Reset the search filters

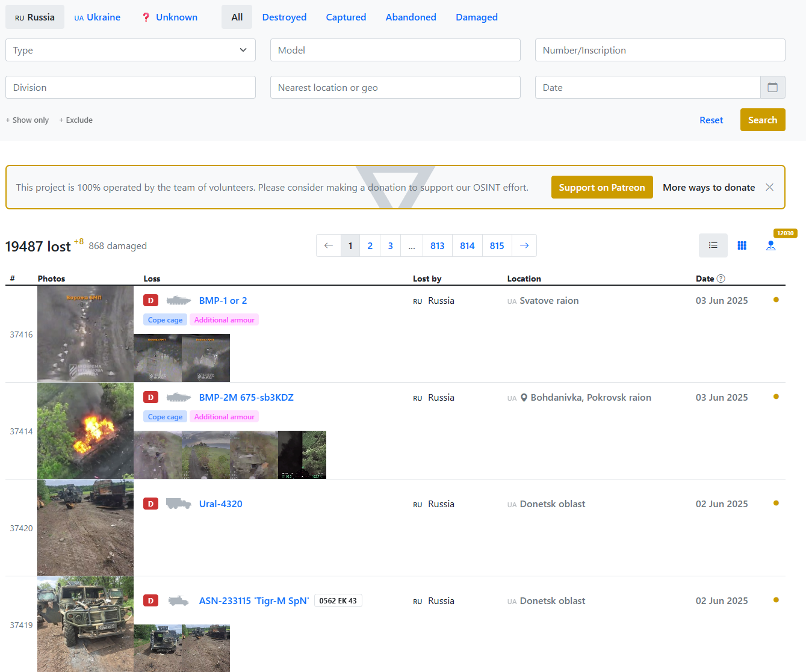click(x=711, y=120)
